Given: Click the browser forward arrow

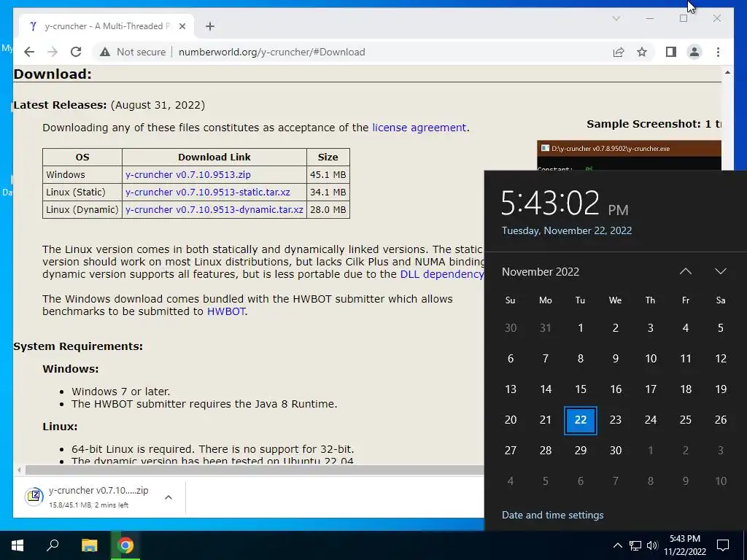Looking at the screenshot, I should pyautogui.click(x=53, y=52).
